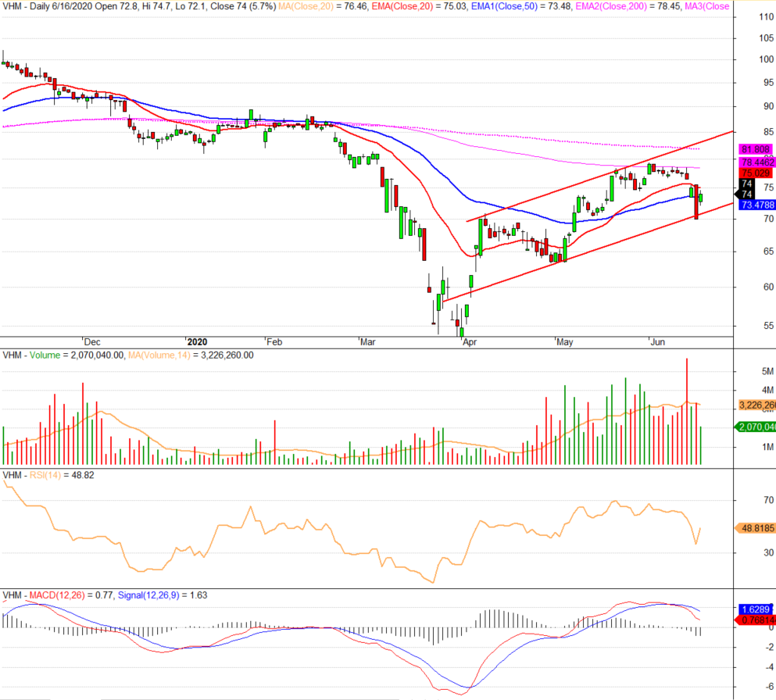The height and width of the screenshot is (700, 776).
Task: Click the -2 label on the MACD axis
Action: [770, 647]
